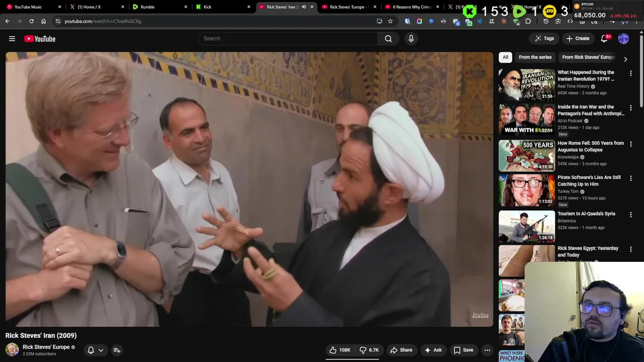Save video to a playlist
The width and height of the screenshot is (644, 362).
[463, 350]
